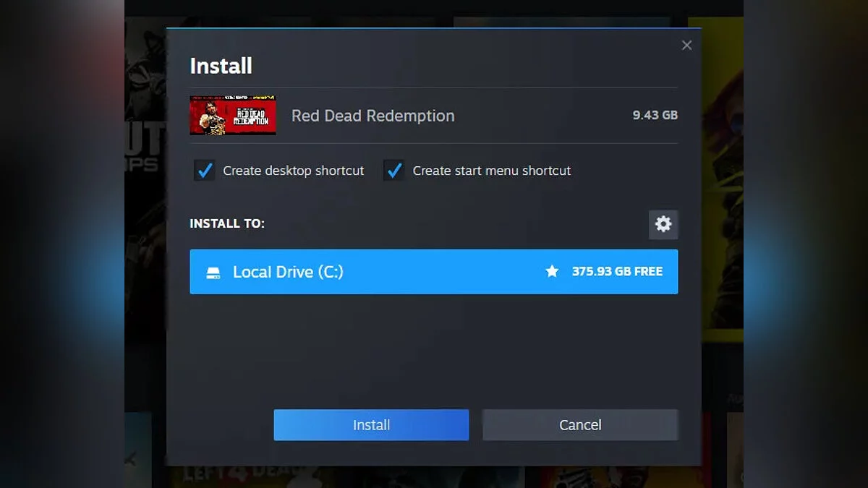Viewport: 868px width, 488px height.
Task: Click the Red Dead Redemption title text
Action: point(373,116)
